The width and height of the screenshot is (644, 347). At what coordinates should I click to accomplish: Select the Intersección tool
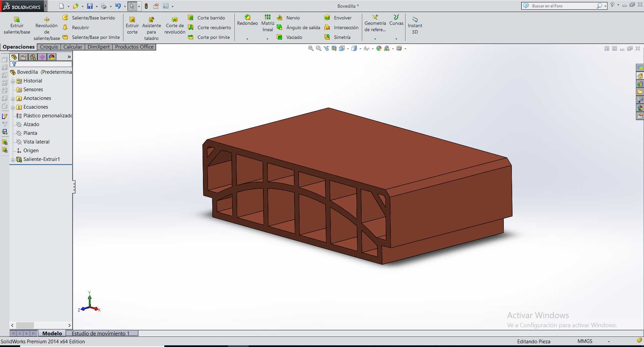pyautogui.click(x=341, y=27)
